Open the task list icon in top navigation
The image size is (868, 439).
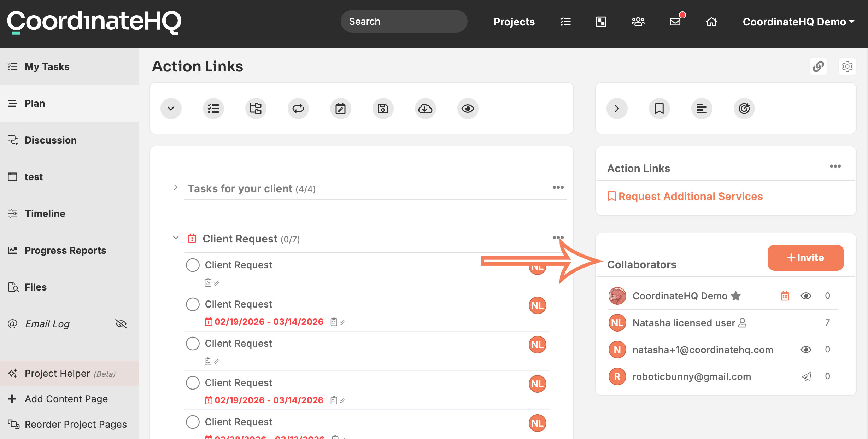565,22
